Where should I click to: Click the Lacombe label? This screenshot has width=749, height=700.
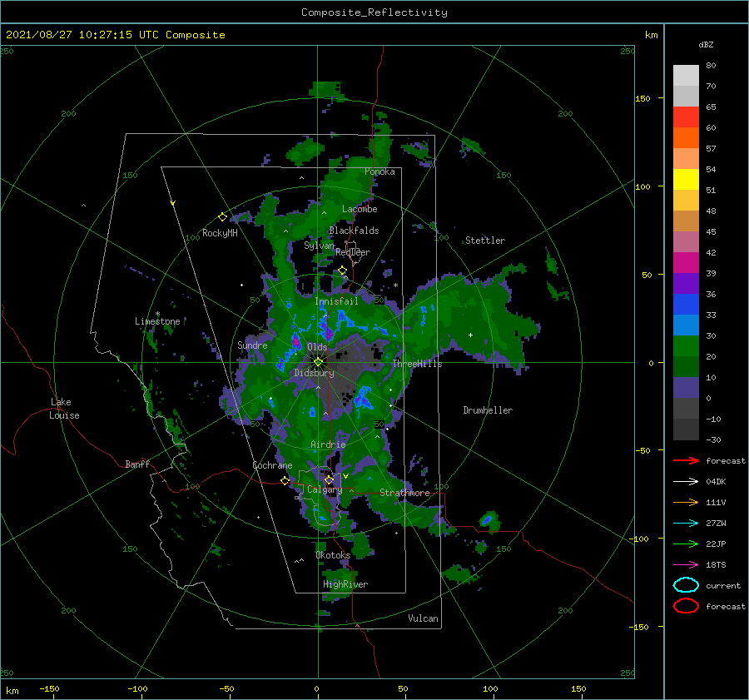pyautogui.click(x=360, y=209)
